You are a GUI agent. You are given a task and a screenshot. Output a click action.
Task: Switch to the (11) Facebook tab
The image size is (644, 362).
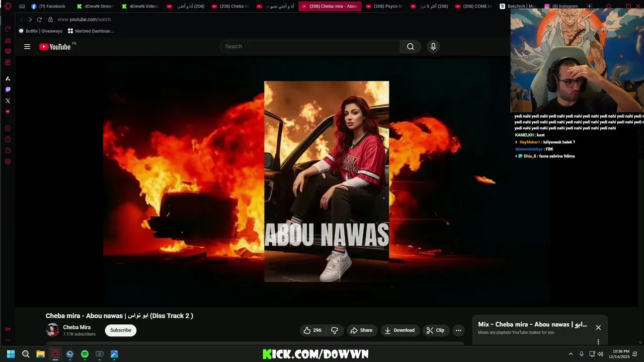48,7
